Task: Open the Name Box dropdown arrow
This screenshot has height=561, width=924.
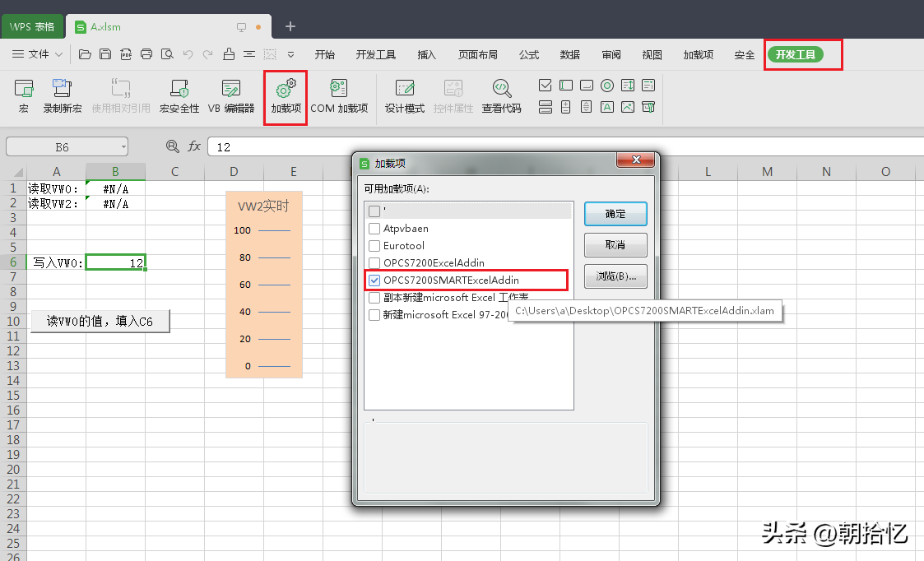Action: (x=123, y=146)
